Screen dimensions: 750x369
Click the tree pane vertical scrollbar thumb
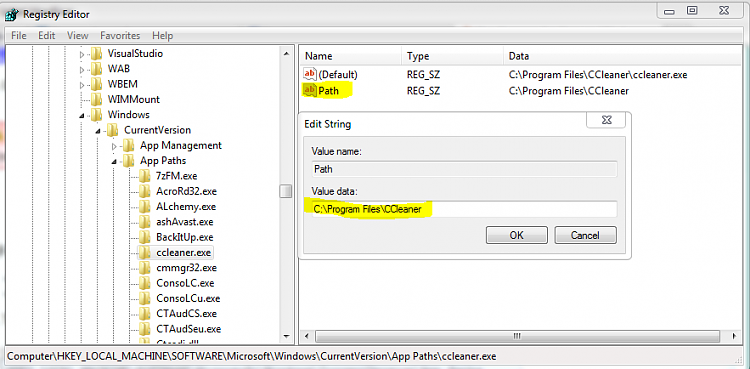(x=286, y=191)
